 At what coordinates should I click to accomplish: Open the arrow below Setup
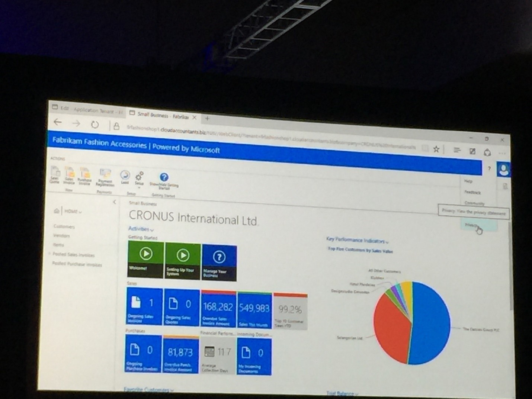[140, 188]
